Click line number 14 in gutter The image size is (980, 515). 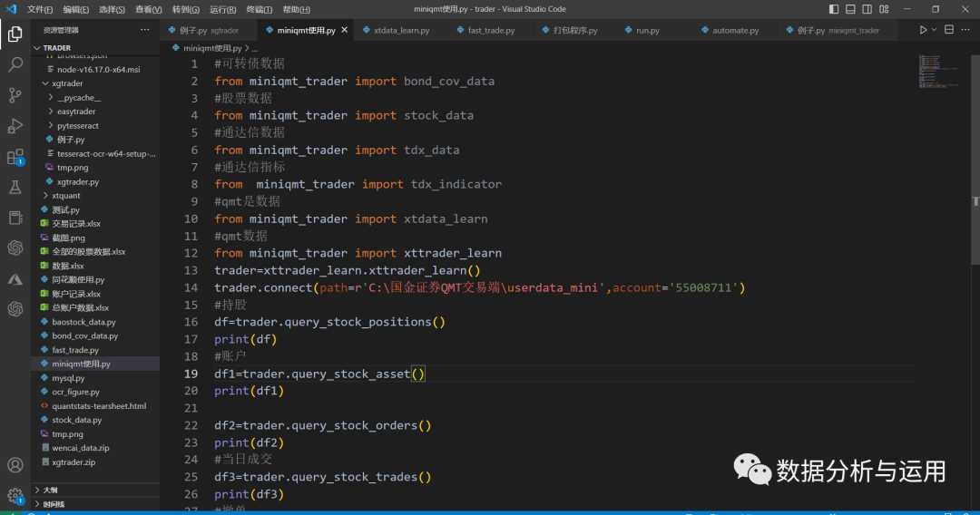[191, 287]
